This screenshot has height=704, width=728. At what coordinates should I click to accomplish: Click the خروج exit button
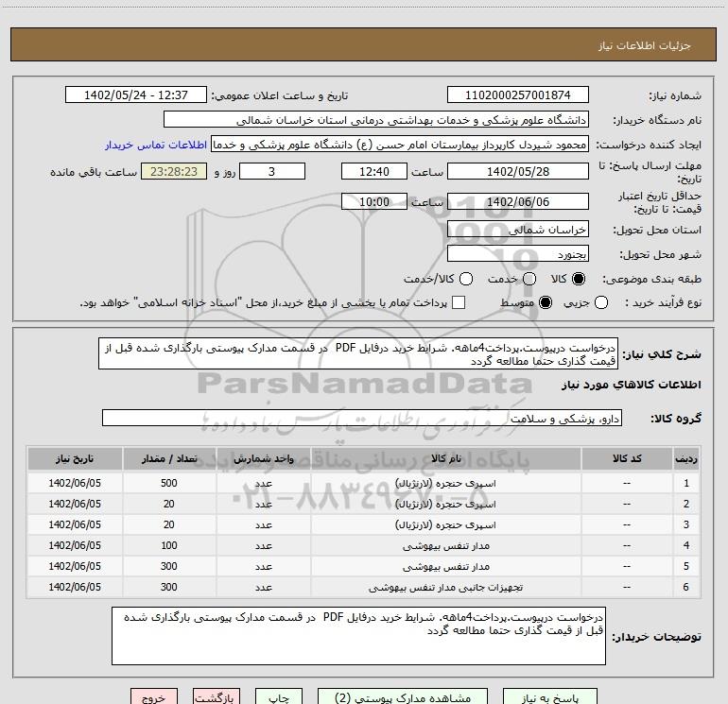point(154,697)
